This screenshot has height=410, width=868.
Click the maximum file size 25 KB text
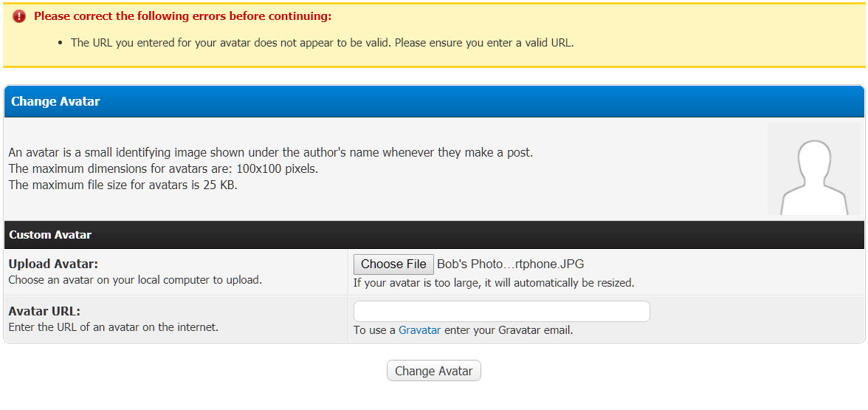(x=123, y=185)
